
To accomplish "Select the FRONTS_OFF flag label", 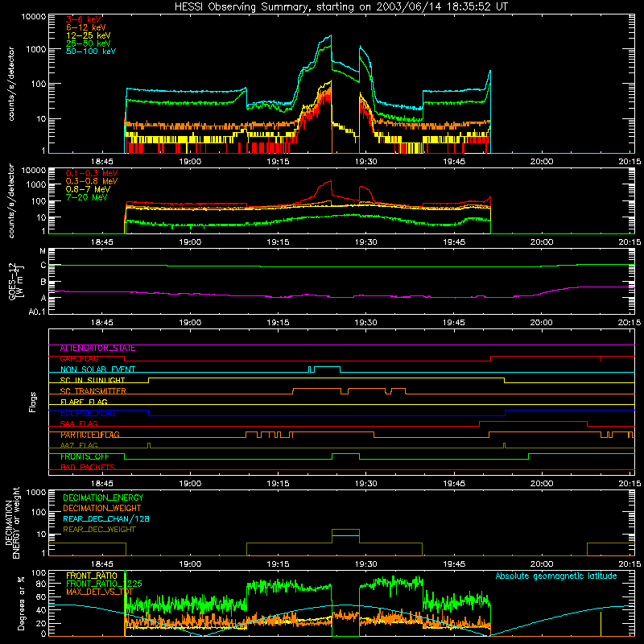I will (85, 456).
